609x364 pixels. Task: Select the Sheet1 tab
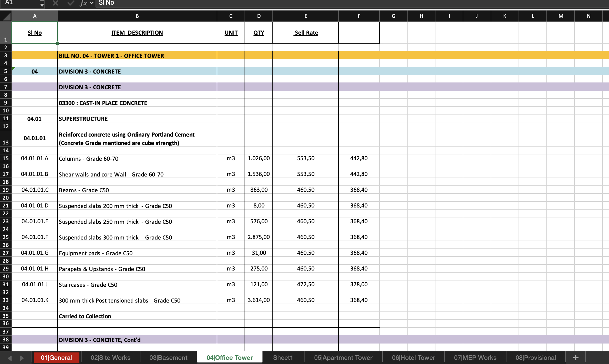(x=283, y=358)
